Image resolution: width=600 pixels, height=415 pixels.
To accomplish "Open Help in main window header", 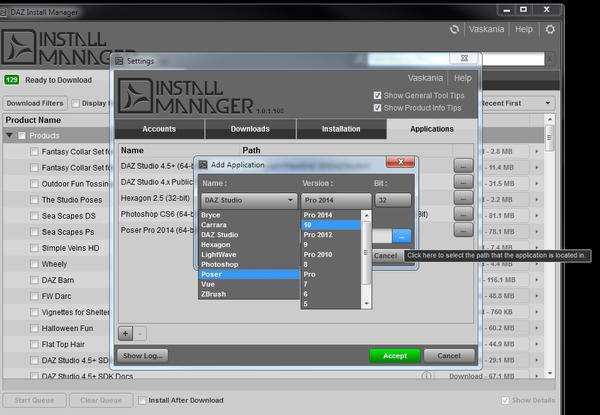I will click(523, 29).
